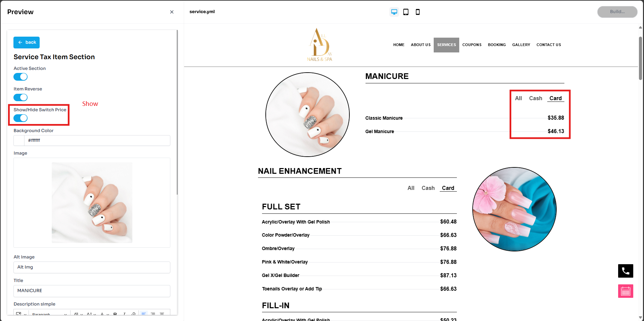This screenshot has height=321, width=644.
Task: Click the blue back button
Action: coord(27,42)
